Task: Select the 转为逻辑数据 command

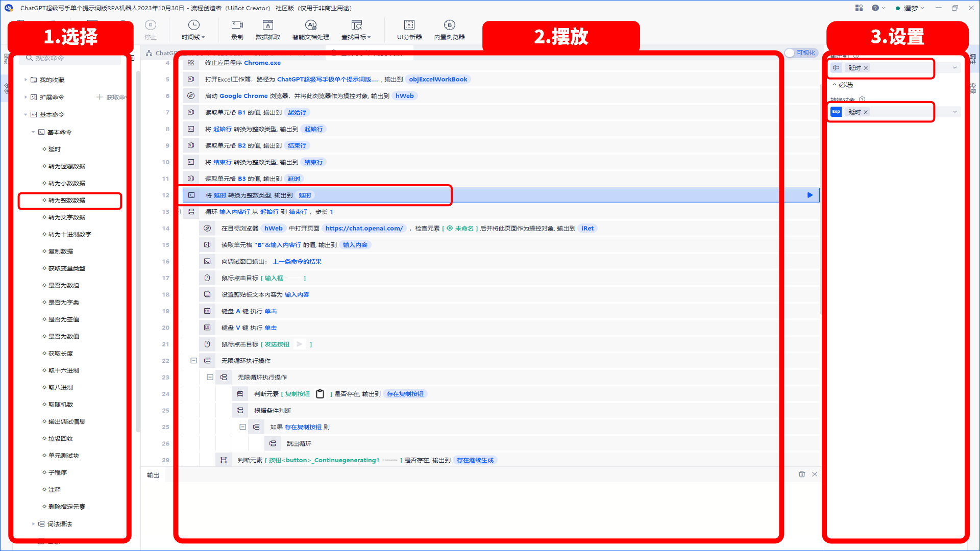Action: pyautogui.click(x=67, y=166)
